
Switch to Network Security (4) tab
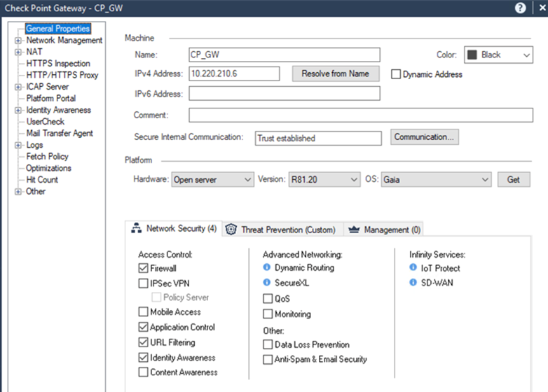point(174,229)
